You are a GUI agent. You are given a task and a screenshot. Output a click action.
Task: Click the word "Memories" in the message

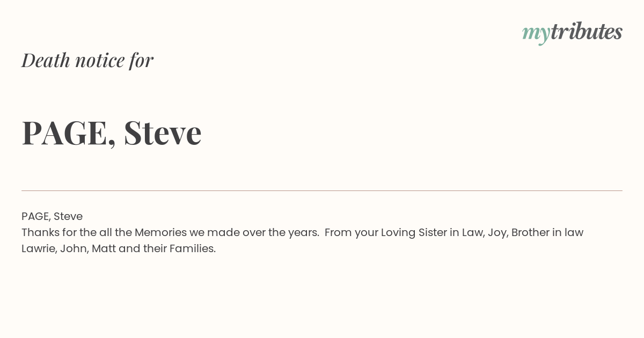[x=160, y=232]
